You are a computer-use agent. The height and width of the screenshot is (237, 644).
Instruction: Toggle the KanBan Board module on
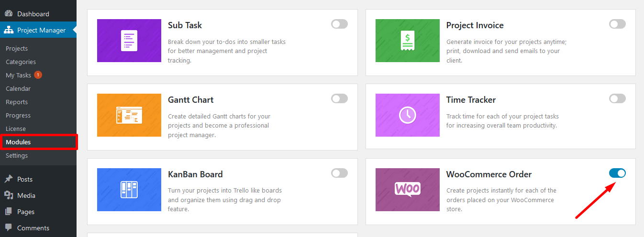pyautogui.click(x=339, y=173)
